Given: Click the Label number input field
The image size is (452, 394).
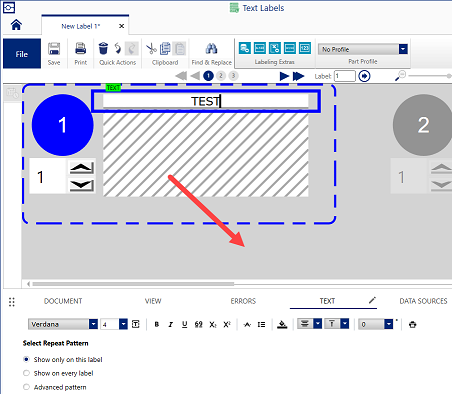Looking at the screenshot, I should (345, 76).
